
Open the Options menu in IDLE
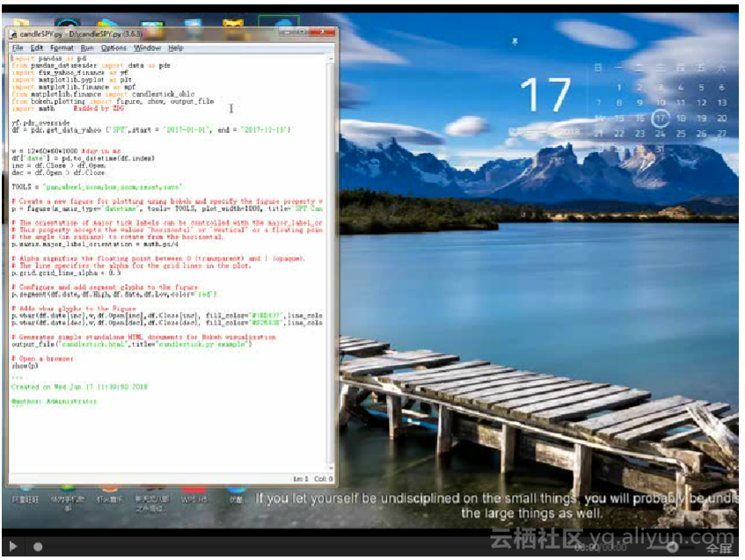pos(113,48)
